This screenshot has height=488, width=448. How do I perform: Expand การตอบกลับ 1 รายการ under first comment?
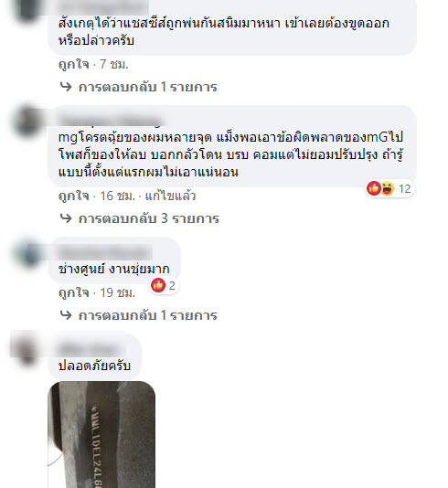tap(147, 87)
